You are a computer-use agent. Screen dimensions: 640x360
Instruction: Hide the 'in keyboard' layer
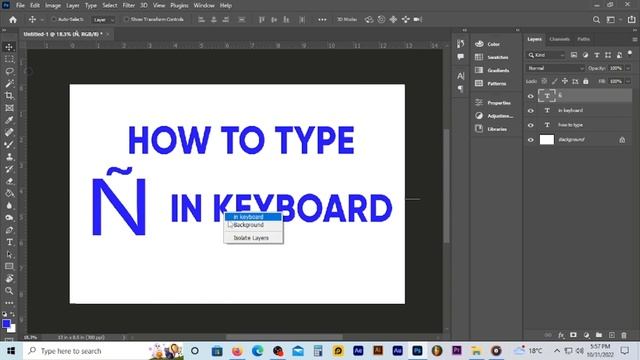[x=531, y=111]
